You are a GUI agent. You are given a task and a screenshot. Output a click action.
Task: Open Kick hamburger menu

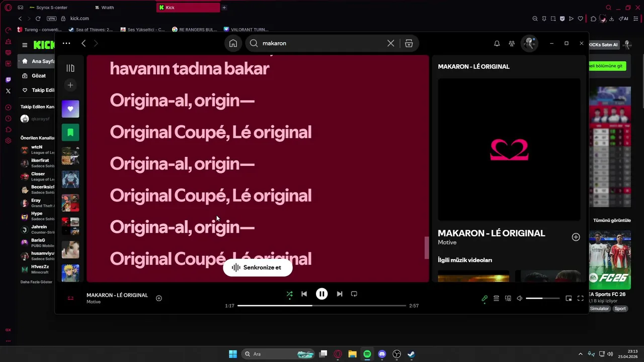[x=25, y=45]
